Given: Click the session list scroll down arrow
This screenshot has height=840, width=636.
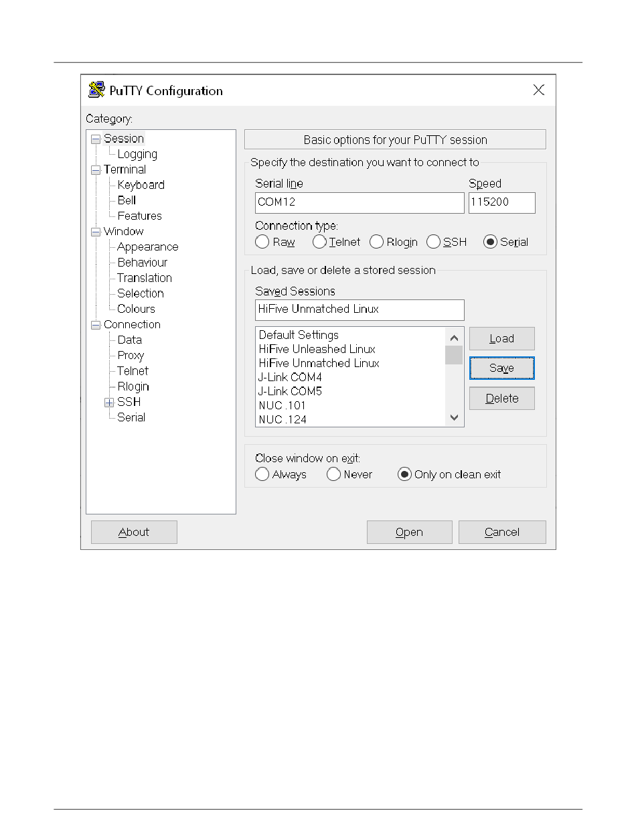Looking at the screenshot, I should click(x=454, y=417).
